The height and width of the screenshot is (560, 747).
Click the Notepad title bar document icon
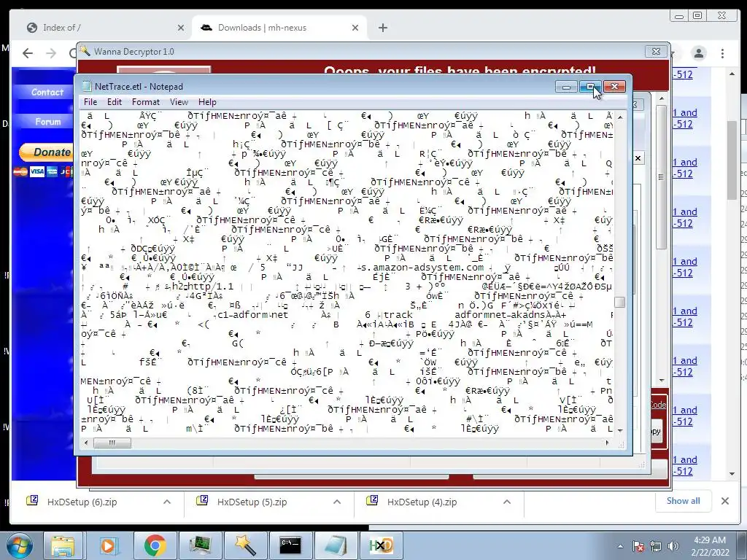tap(87, 86)
